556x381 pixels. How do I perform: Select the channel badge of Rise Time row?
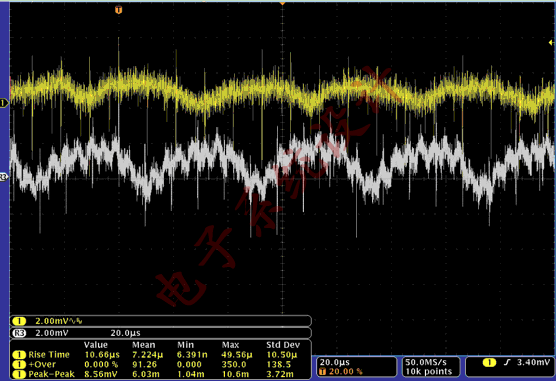click(19, 355)
